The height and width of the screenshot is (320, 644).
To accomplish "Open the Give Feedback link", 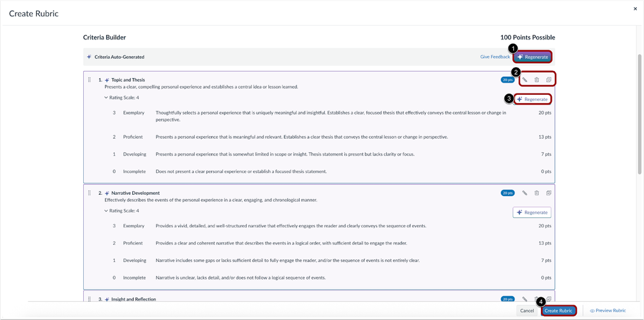I will (x=494, y=57).
